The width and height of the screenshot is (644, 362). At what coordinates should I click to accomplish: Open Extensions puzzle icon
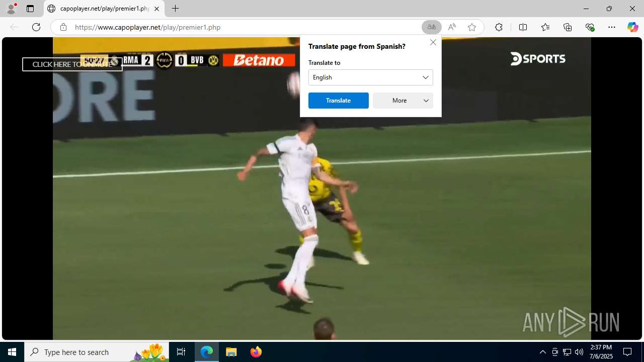[499, 27]
